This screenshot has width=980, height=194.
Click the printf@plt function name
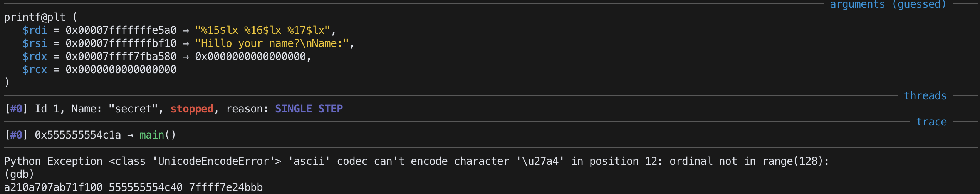pos(35,17)
